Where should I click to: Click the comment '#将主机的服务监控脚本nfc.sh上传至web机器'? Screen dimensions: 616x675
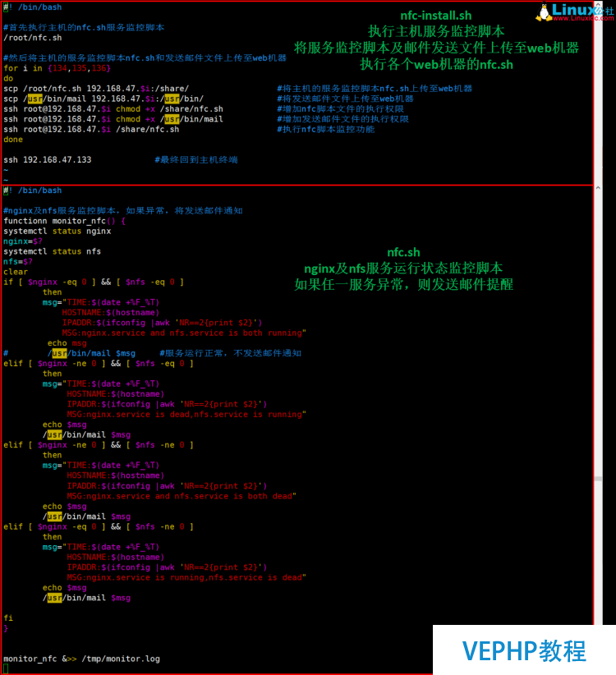point(375,89)
